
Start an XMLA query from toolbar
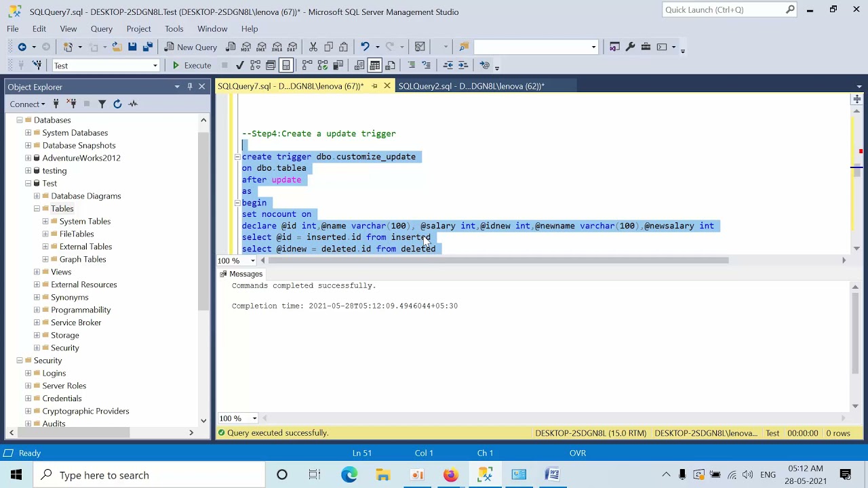(x=277, y=47)
